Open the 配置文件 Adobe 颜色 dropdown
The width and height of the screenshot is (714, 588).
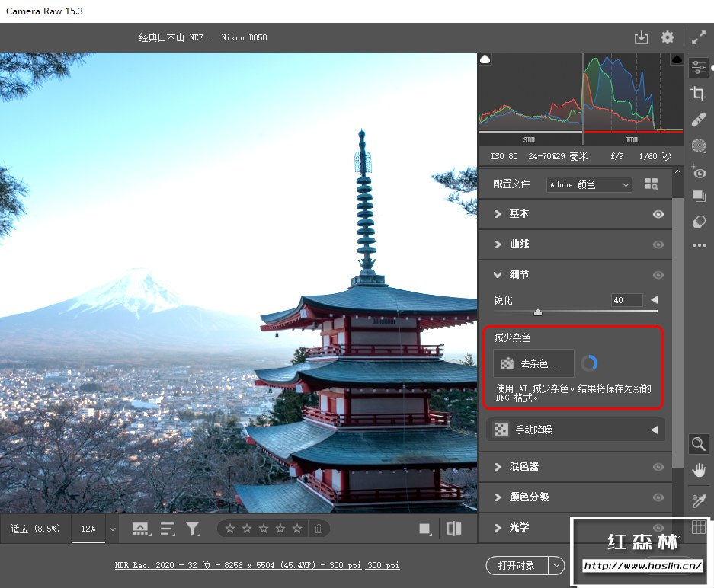coord(589,184)
